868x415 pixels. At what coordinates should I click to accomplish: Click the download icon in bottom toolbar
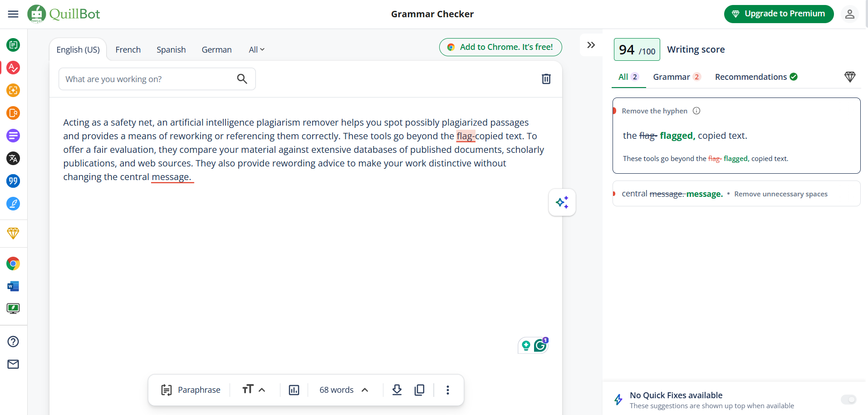pyautogui.click(x=397, y=390)
